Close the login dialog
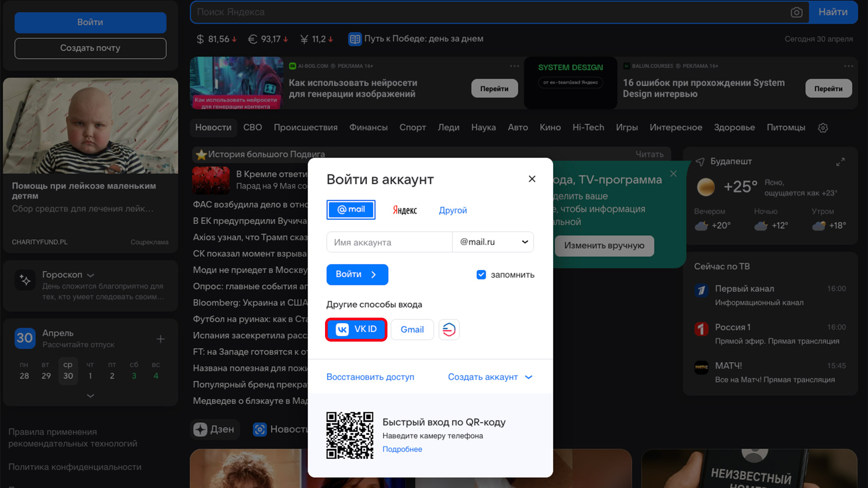The width and height of the screenshot is (868, 488). 532,179
